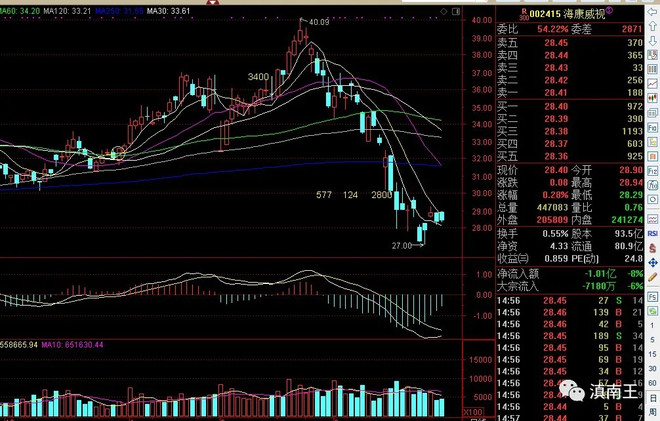This screenshot has width=660, height=421.
Task: Click the Fs sidebar icon
Action: coord(652,297)
